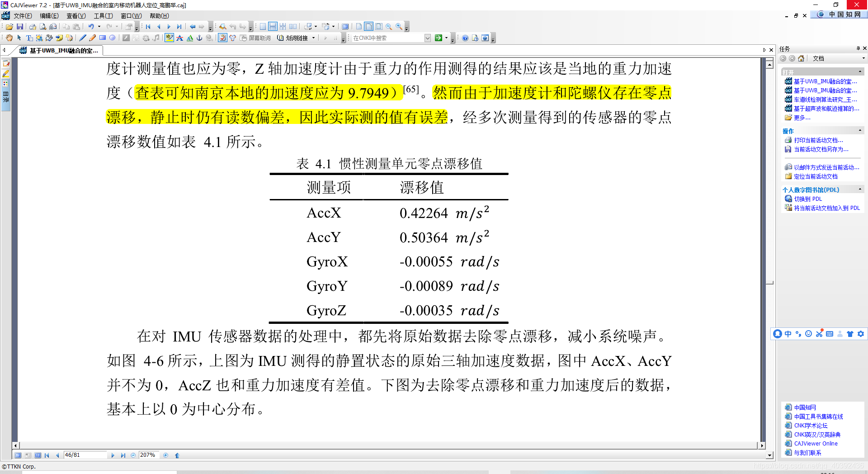Click zoom in plus beside 207%
The width and height of the screenshot is (868, 474).
tap(166, 455)
